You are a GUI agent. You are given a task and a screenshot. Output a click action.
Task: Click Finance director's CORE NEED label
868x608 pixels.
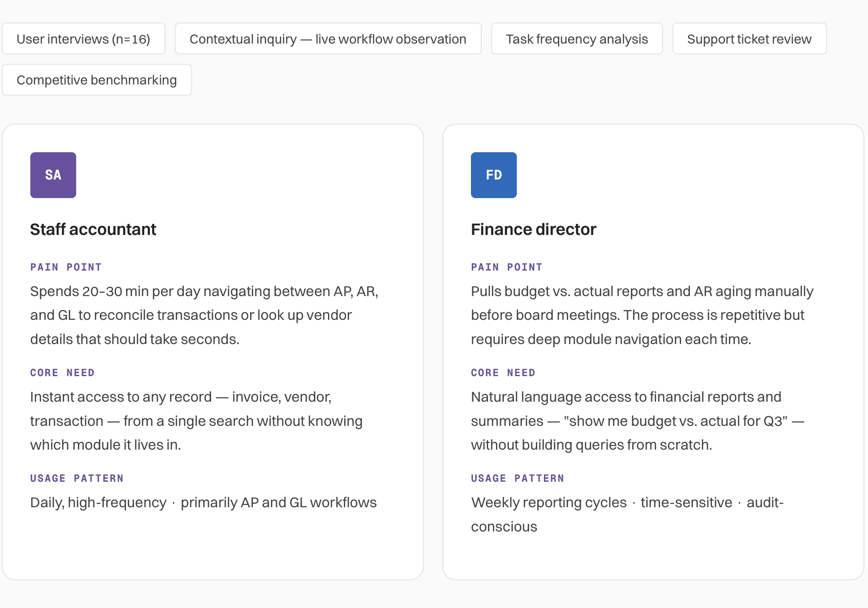tap(503, 373)
